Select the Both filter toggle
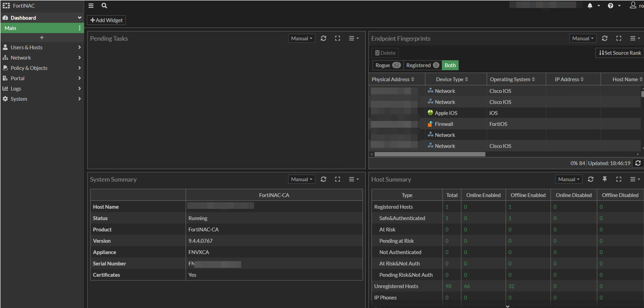 pos(450,65)
